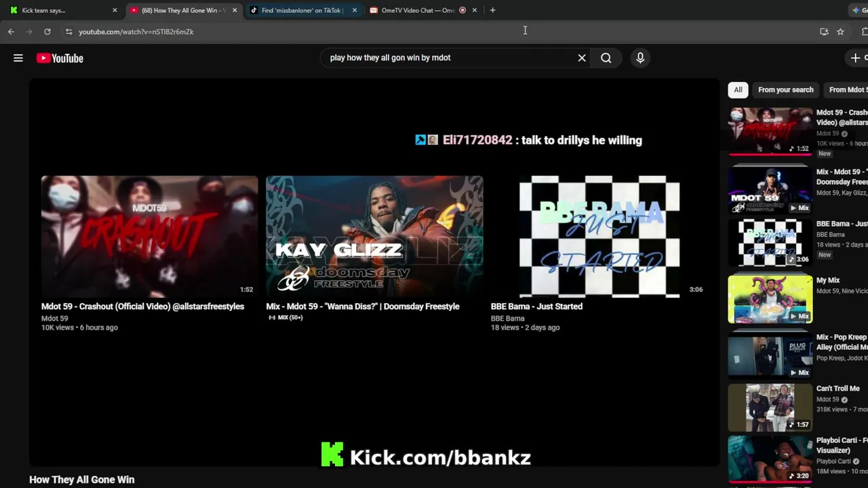Click '10K views • 6 hours ago' text
Viewport: 868px width, 488px height.
click(79, 327)
